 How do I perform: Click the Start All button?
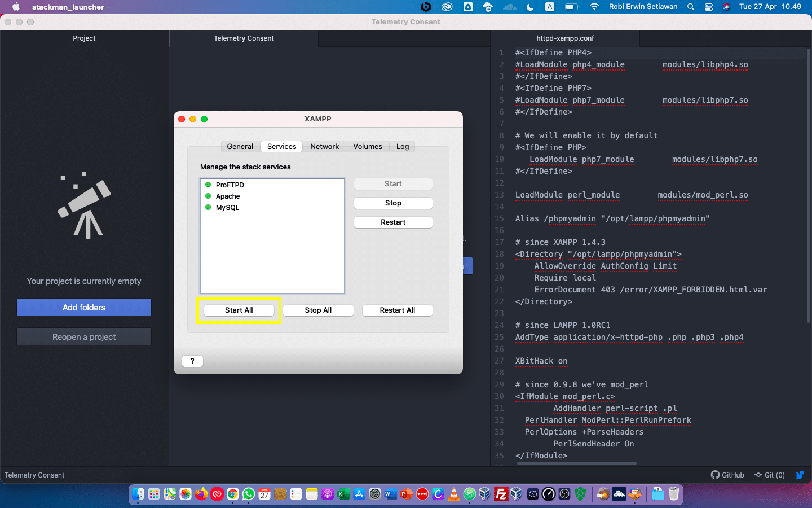[239, 310]
